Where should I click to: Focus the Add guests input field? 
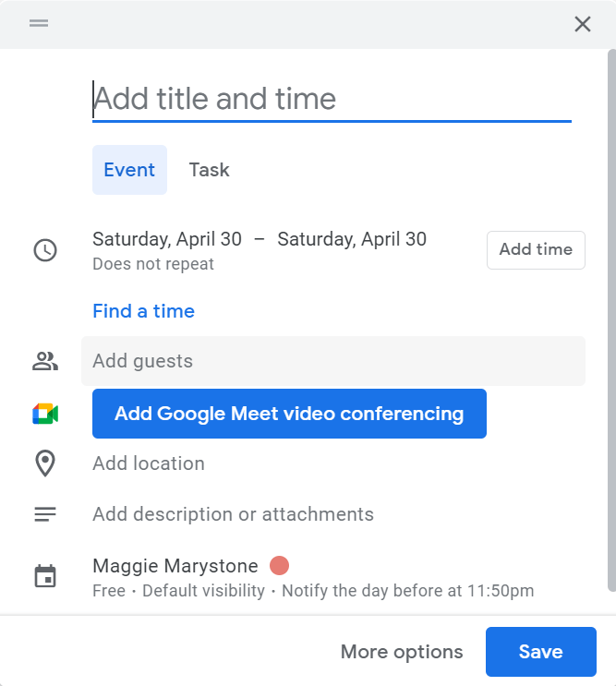332,361
